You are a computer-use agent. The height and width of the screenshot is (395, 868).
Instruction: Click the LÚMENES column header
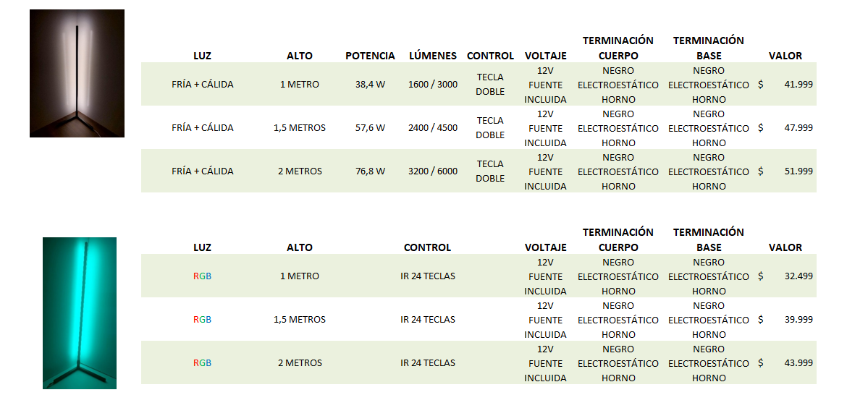pos(433,55)
